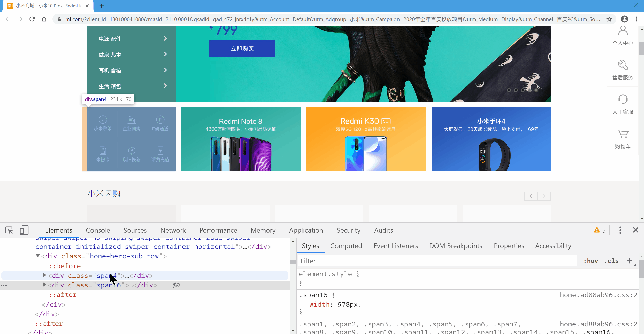644x334 pixels.
Task: Open 个人中心 in right sidebar
Action: [623, 36]
